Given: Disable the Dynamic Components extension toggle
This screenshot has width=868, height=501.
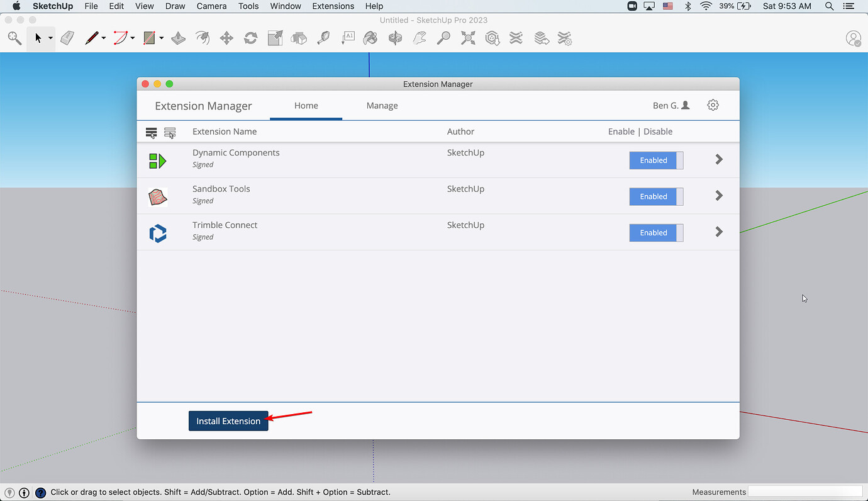Looking at the screenshot, I should (x=656, y=160).
